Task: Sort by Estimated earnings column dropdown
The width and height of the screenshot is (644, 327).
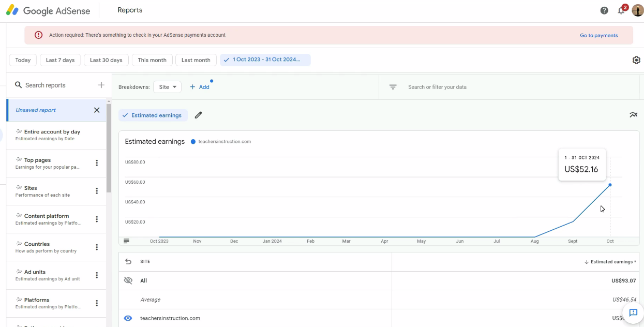Action: pyautogui.click(x=610, y=262)
